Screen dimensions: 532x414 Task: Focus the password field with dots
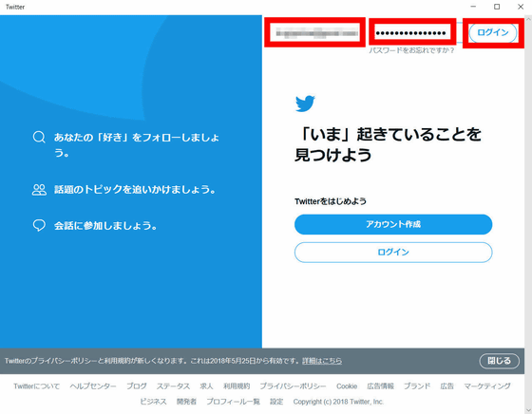point(412,32)
